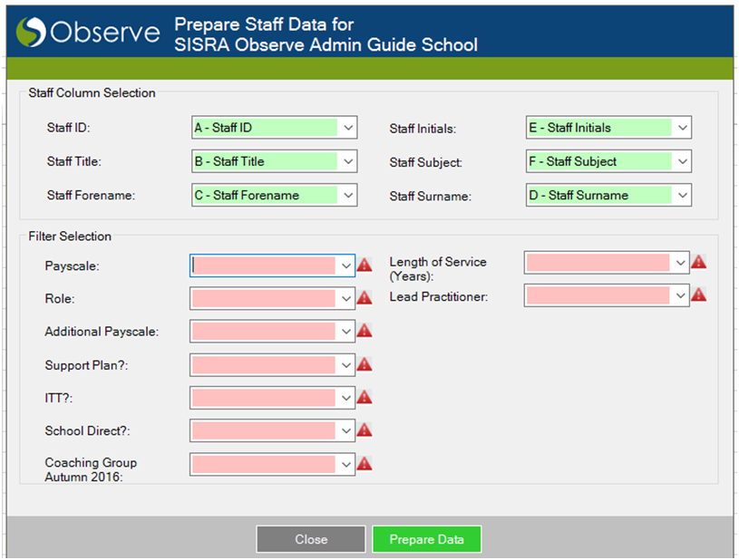
Task: Click warning icon beside Role
Action: 365,297
